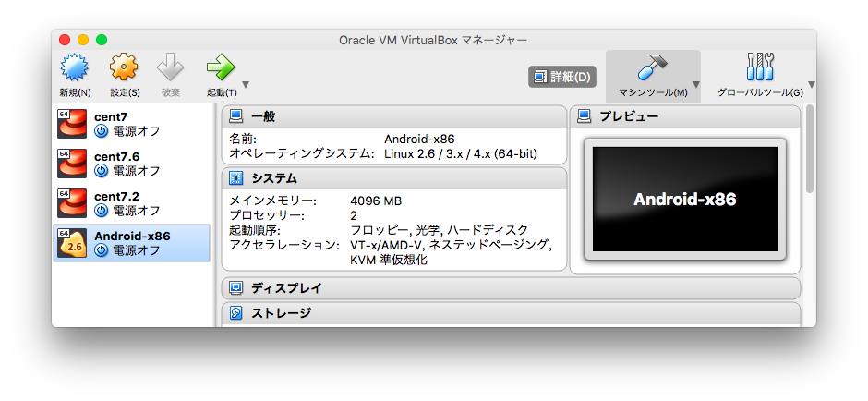Click the 新規(N) new machine icon
The image size is (868, 401).
pyautogui.click(x=74, y=67)
